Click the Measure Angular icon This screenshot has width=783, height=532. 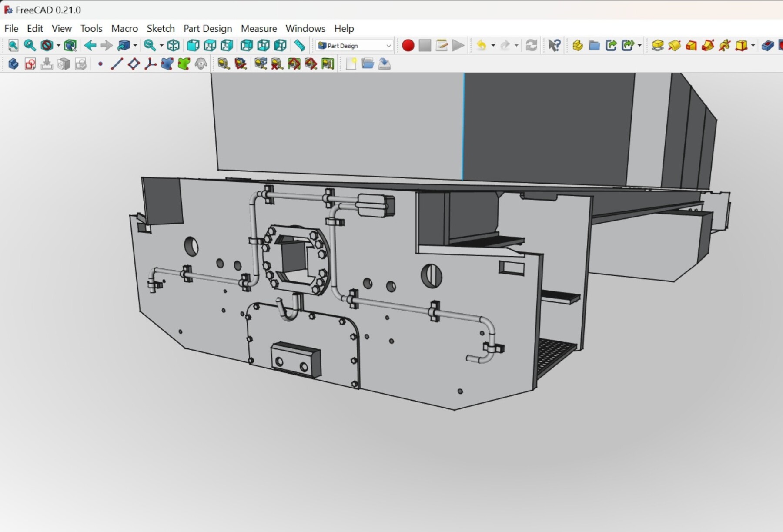coord(241,64)
